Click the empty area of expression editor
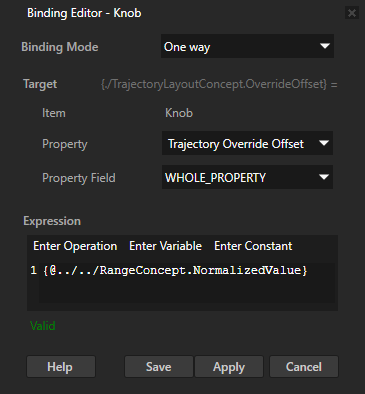The width and height of the screenshot is (365, 394). (187, 291)
